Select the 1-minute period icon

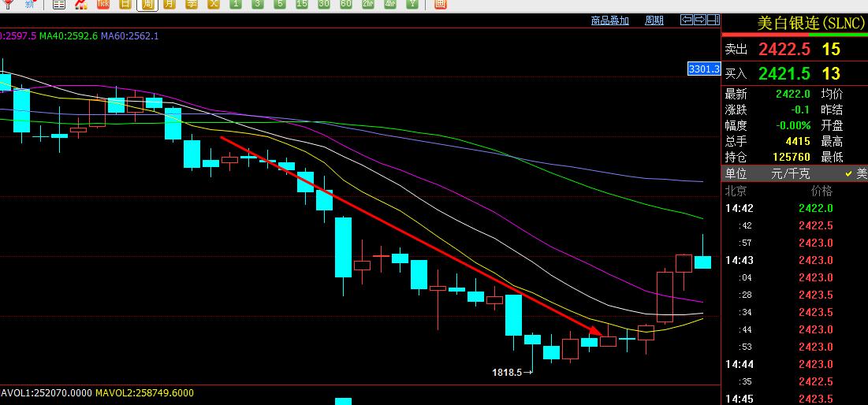236,5
